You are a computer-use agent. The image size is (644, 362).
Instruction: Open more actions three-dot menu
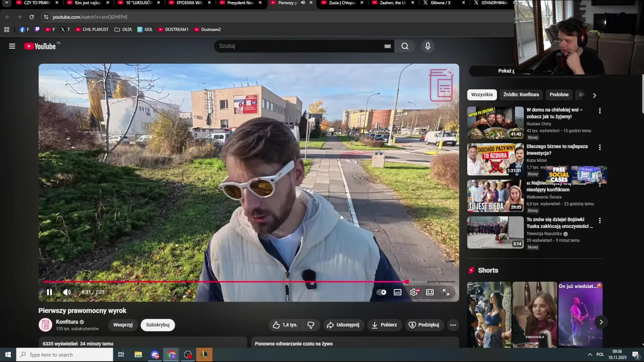[x=453, y=325]
